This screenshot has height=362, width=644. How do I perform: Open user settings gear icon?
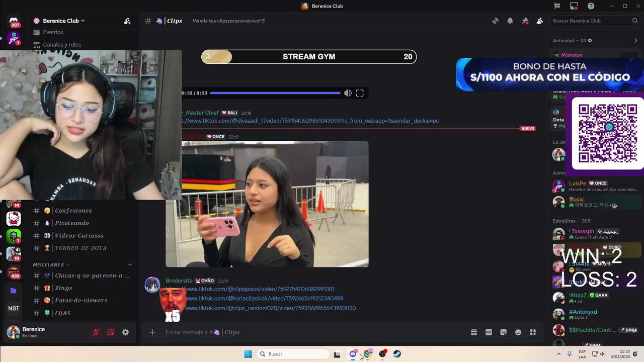(x=125, y=332)
